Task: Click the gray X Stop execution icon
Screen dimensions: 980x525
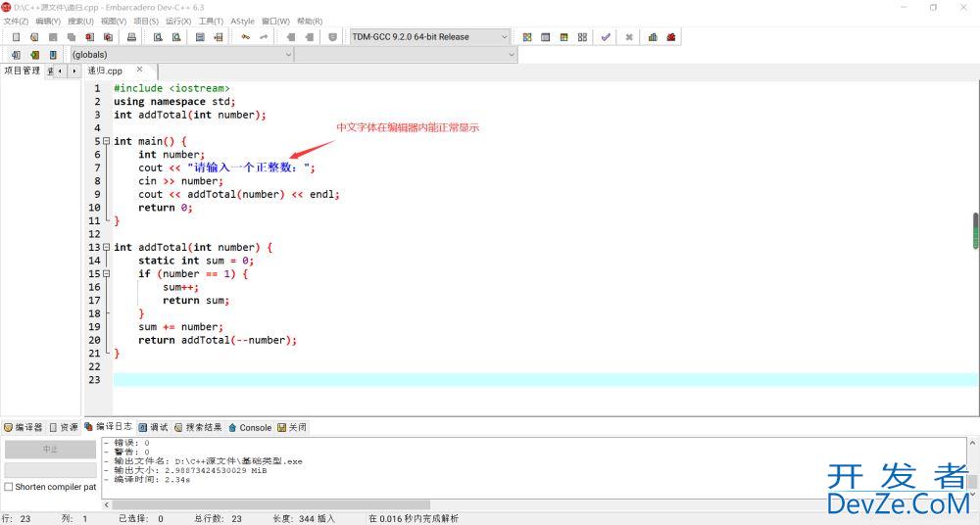Action: 629,37
